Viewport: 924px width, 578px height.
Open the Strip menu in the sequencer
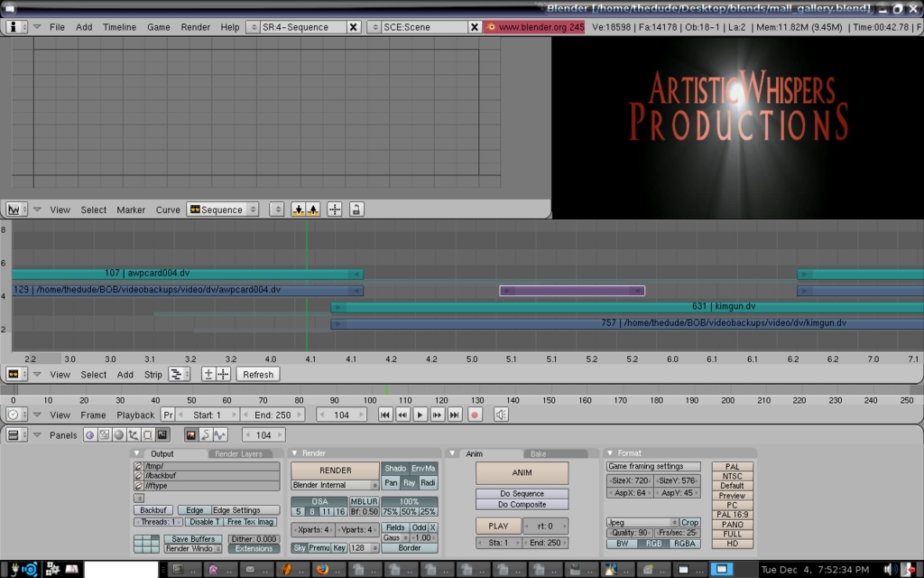pos(152,374)
